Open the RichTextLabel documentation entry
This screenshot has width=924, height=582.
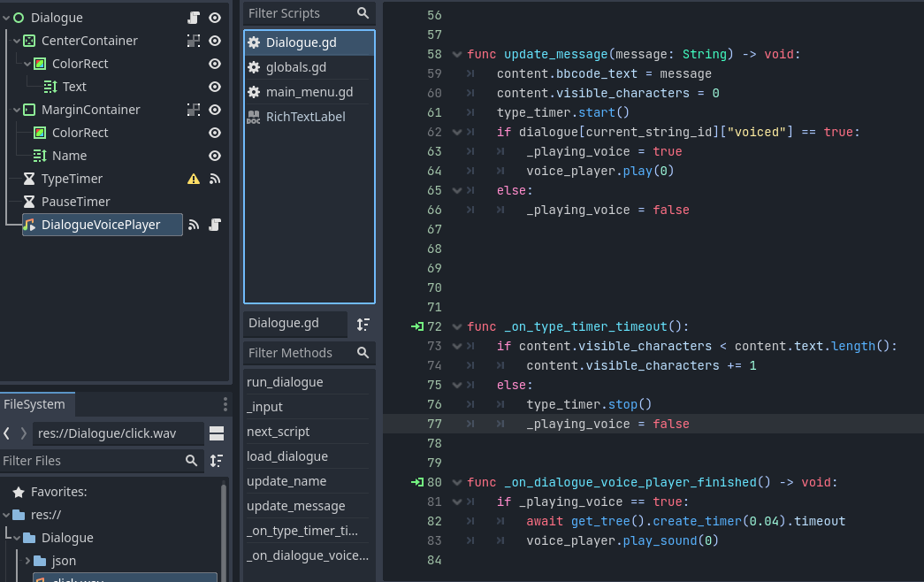[309, 117]
